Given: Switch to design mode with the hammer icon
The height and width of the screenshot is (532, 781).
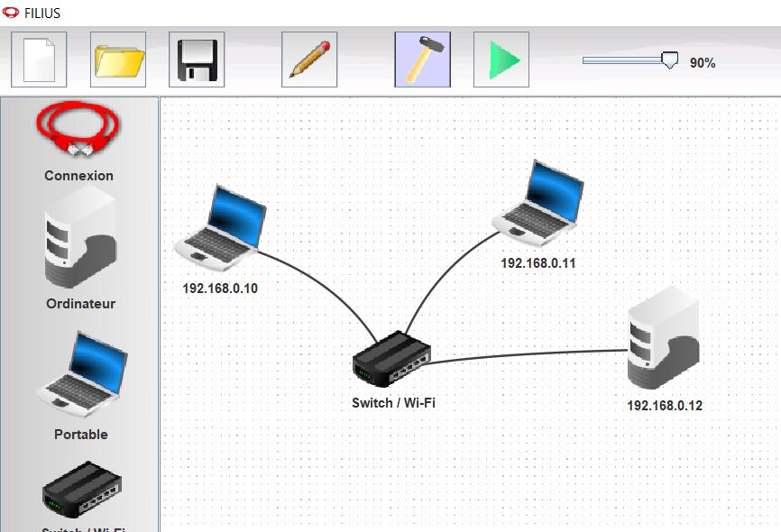Looking at the screenshot, I should (x=422, y=60).
